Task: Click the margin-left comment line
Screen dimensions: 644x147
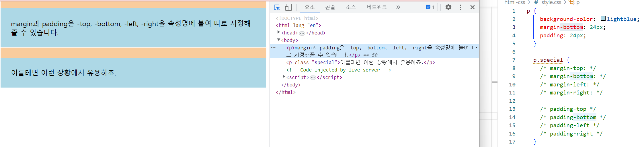Action: 570,85
